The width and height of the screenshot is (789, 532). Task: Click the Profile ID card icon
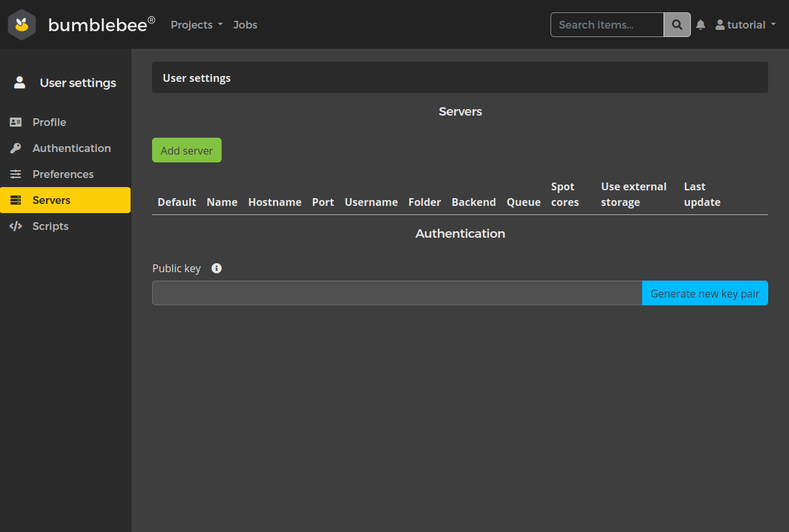point(16,122)
